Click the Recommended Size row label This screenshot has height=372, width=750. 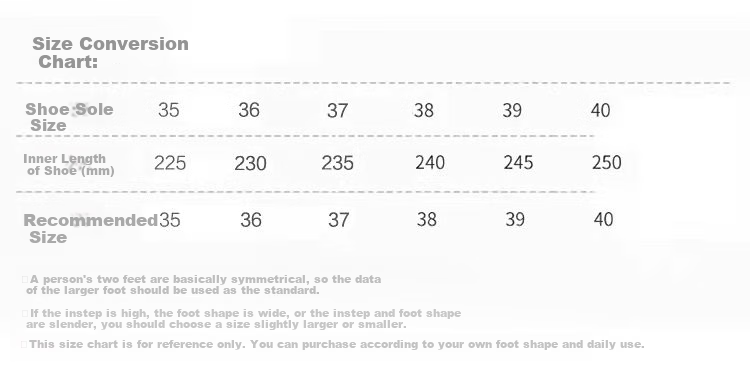tap(90, 229)
